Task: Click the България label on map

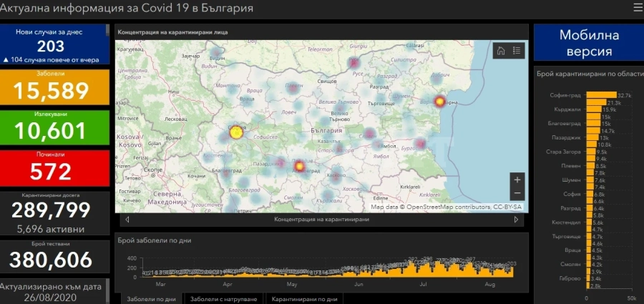Action: (x=326, y=130)
